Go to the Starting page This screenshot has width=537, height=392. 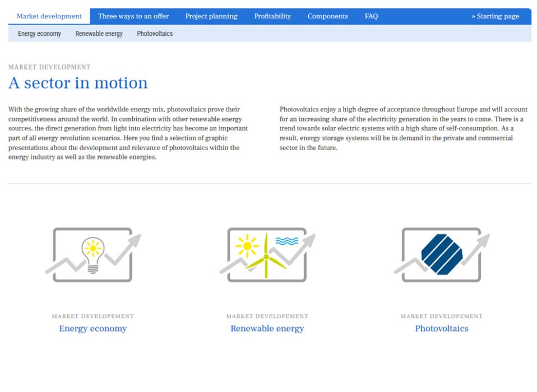pyautogui.click(x=496, y=16)
